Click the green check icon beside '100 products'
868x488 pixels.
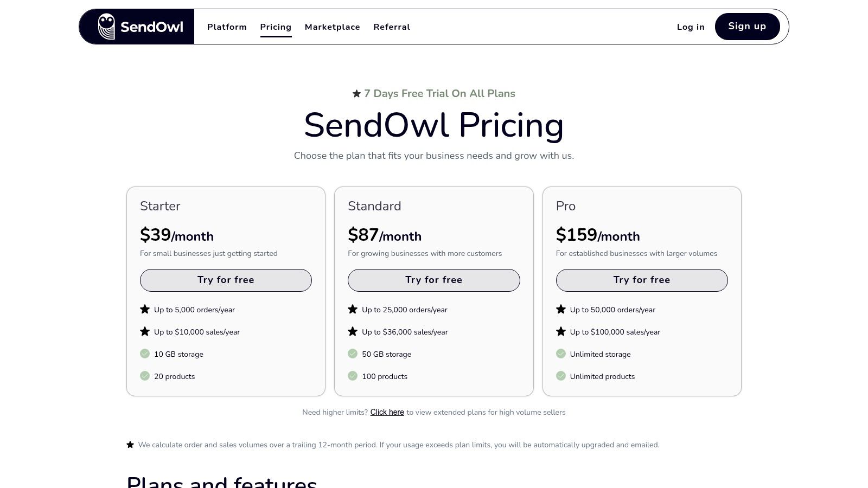point(353,376)
